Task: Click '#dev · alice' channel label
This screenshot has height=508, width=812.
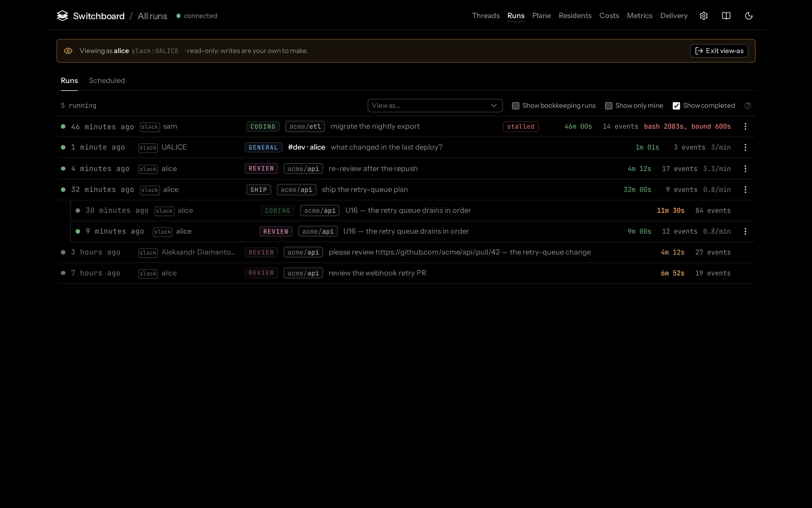Action: pyautogui.click(x=306, y=147)
